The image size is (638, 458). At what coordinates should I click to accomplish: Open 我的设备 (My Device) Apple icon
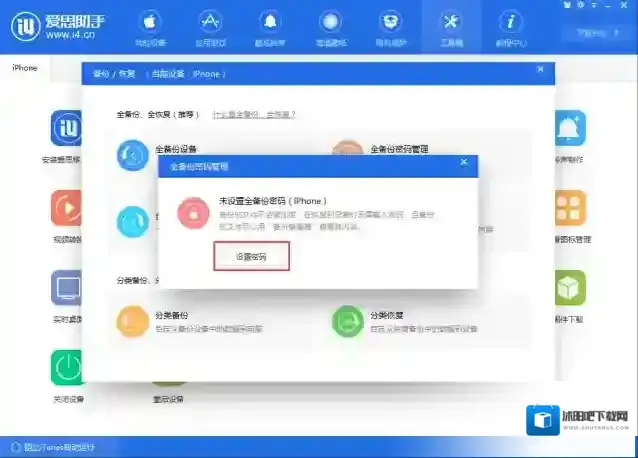(150, 22)
